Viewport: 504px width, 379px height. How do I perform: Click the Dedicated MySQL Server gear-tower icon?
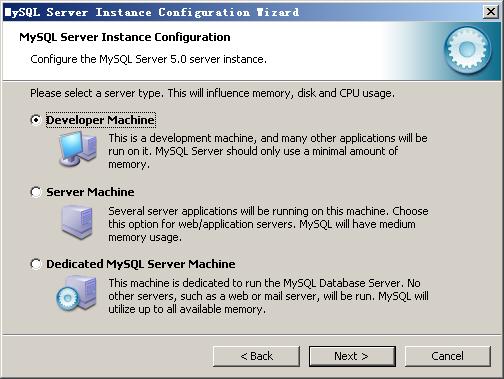pyautogui.click(x=77, y=294)
